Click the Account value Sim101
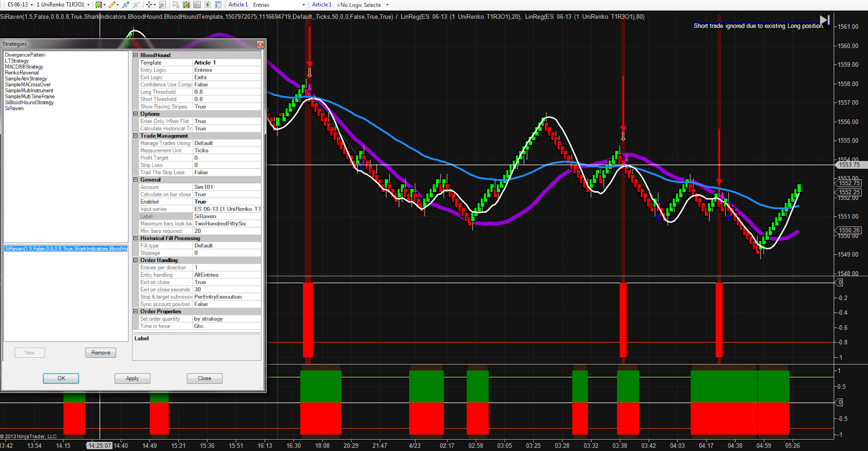Viewport: 868px width, 451px height. click(227, 187)
